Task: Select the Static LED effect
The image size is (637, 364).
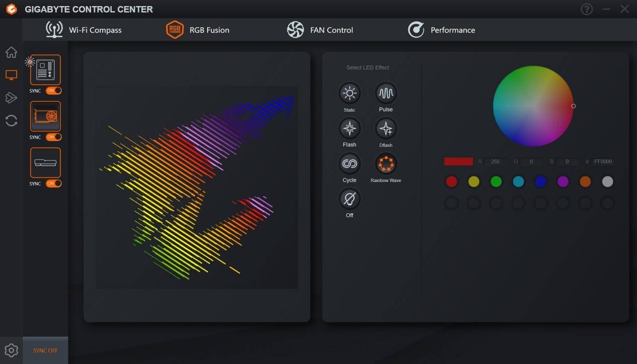Action: (349, 93)
